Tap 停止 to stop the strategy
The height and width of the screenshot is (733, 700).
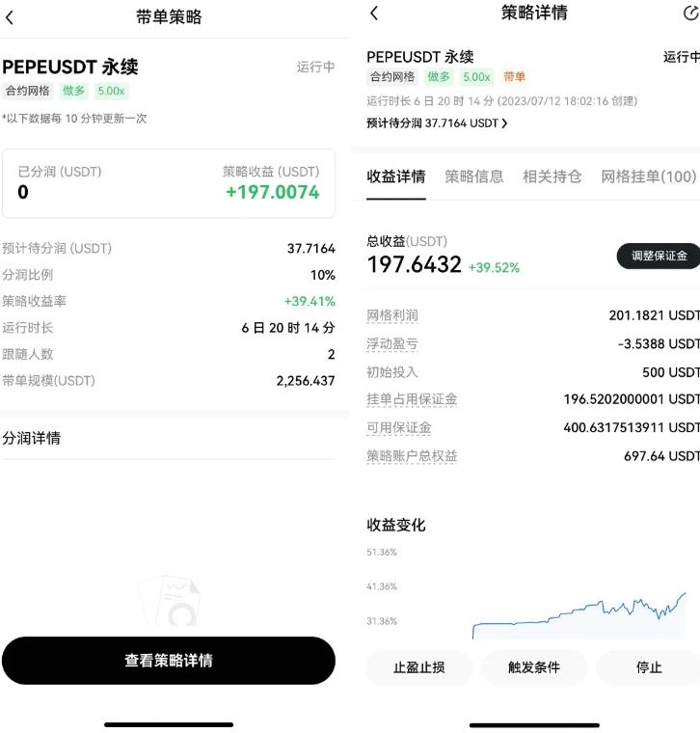(649, 667)
